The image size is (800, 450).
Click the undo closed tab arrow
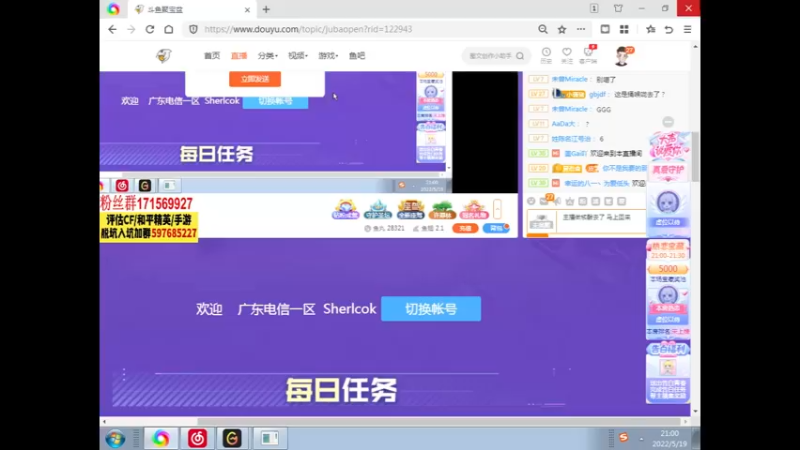click(669, 30)
